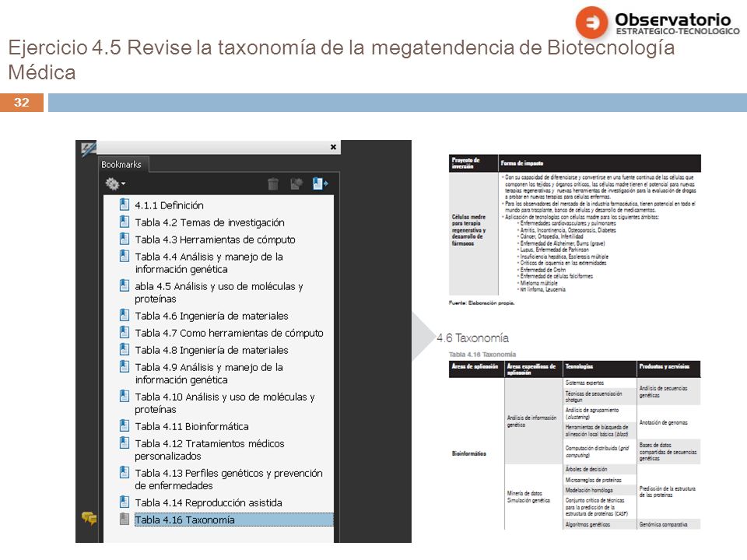747x560 pixels.
Task: Open bookmark 'Tabla 4.7 Como herramientas de cómputo'
Action: [229, 333]
